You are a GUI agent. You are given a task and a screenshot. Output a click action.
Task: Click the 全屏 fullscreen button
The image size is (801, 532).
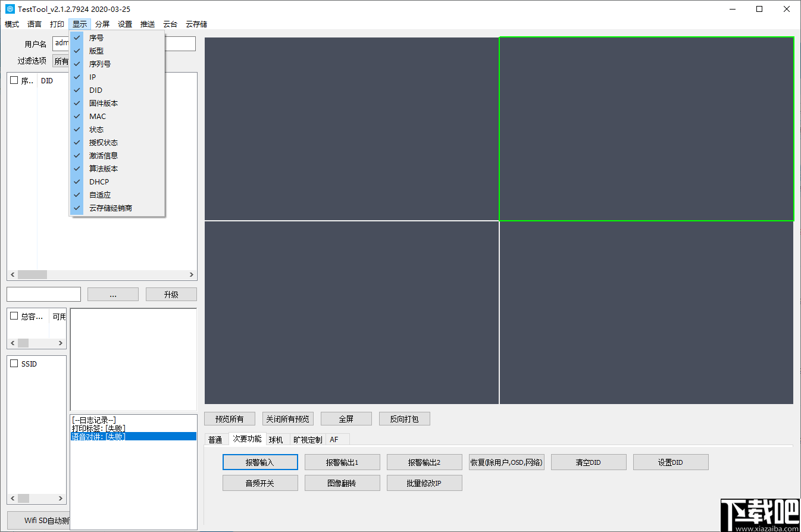(346, 418)
